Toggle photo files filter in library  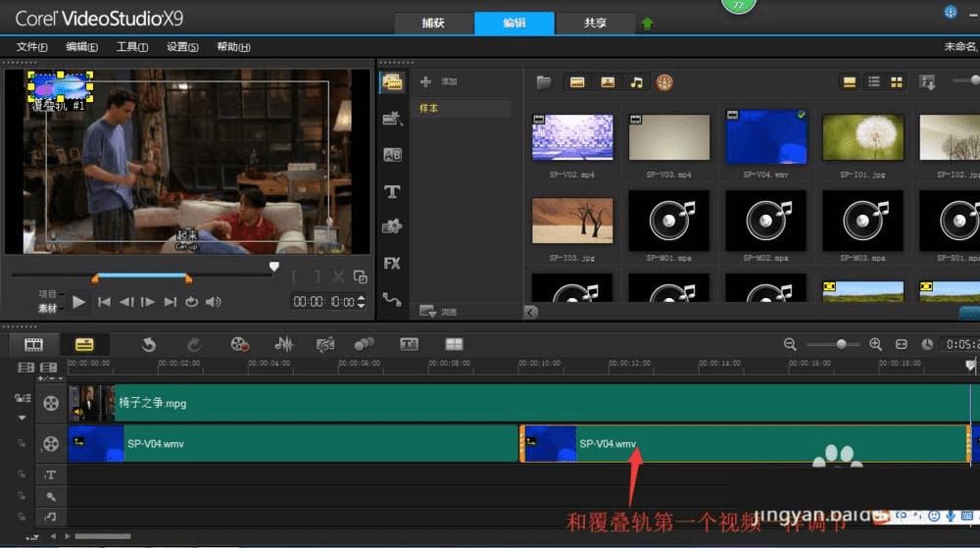pyautogui.click(x=607, y=82)
